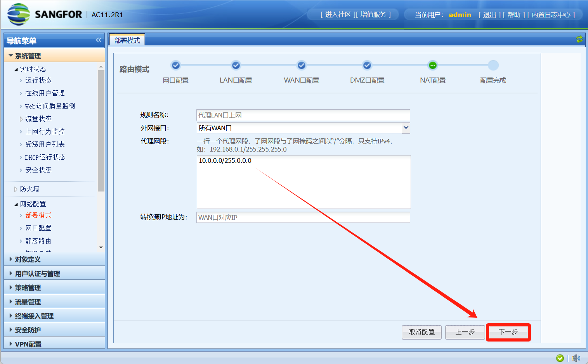This screenshot has width=588, height=364.
Task: Select the 部署模式 tab
Action: pos(127,40)
